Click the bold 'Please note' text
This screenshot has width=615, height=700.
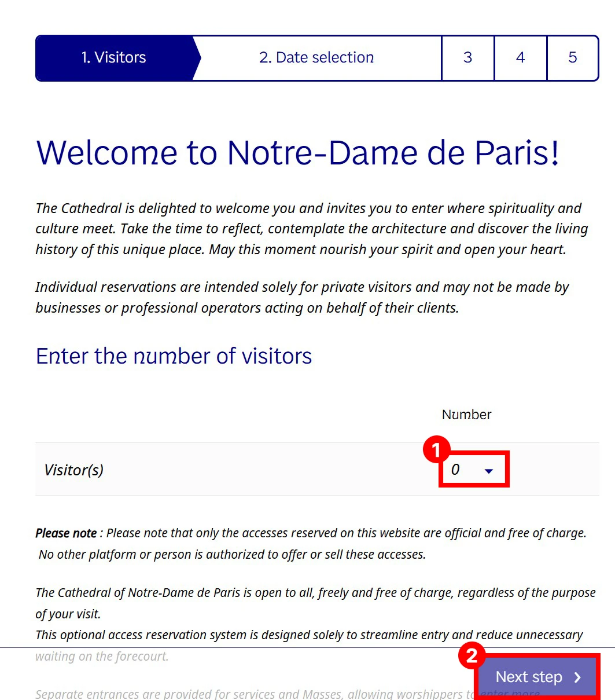(66, 533)
